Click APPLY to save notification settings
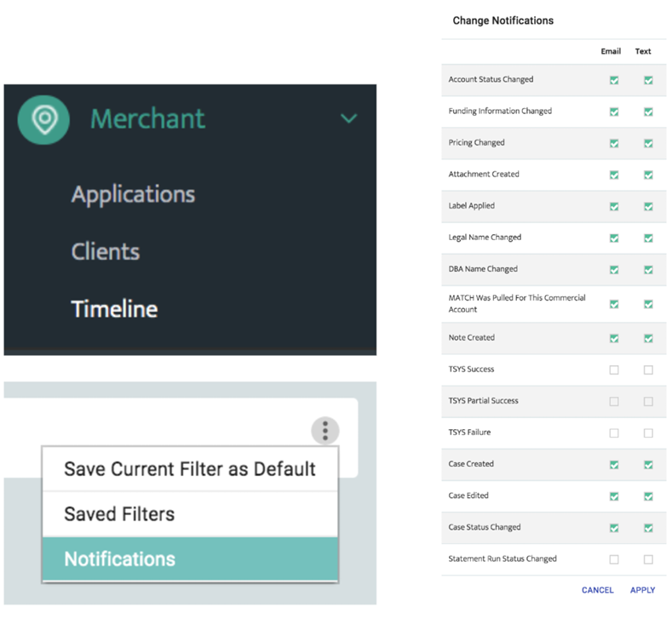 [x=642, y=590]
